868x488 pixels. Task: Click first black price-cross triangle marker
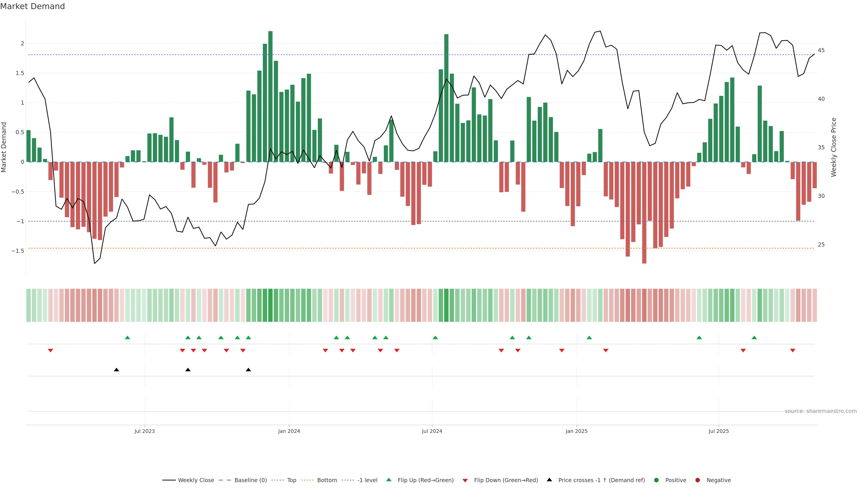[x=117, y=370]
